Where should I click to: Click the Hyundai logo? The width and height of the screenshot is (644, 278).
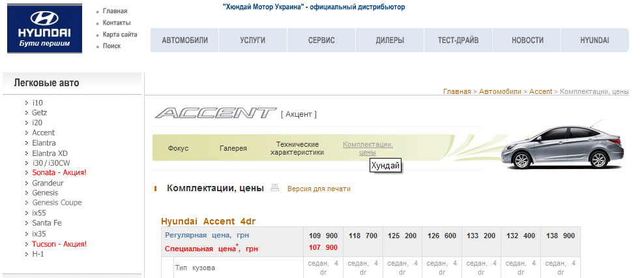coord(44,28)
